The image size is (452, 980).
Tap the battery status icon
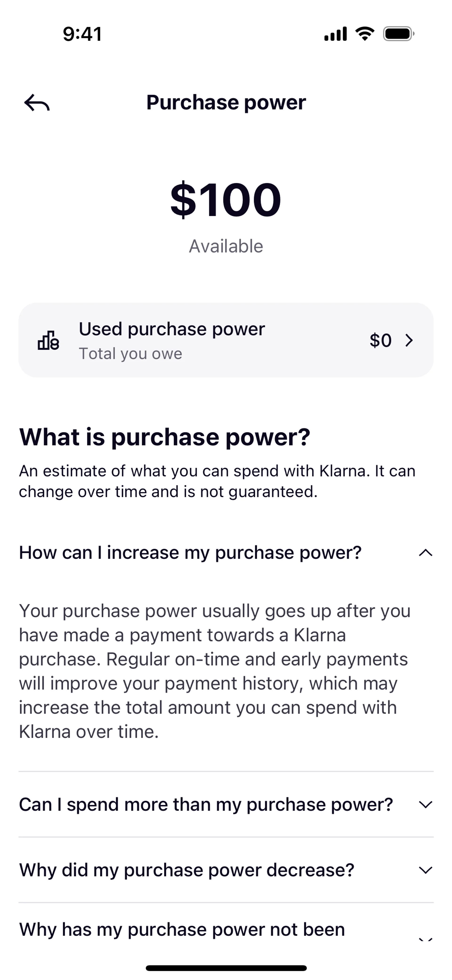point(398,34)
